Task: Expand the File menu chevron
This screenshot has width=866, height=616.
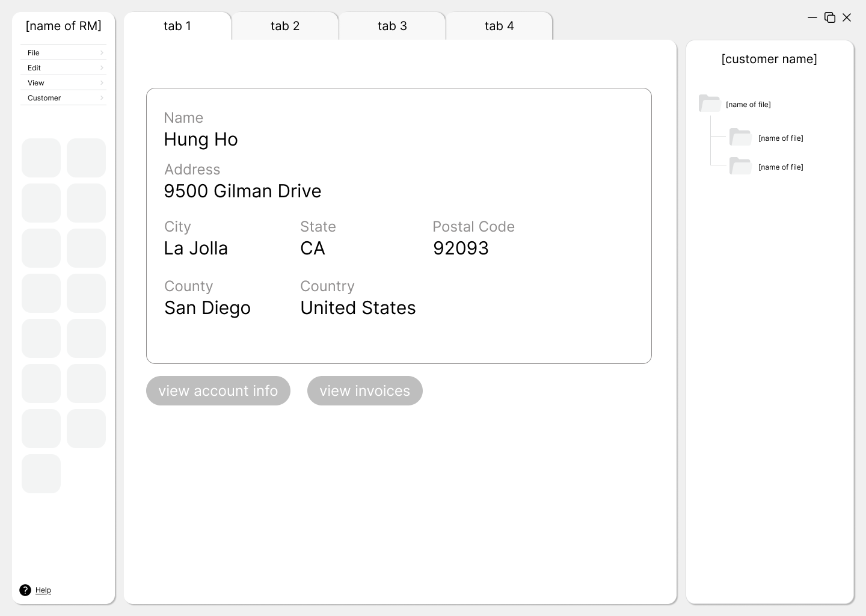Action: click(102, 52)
